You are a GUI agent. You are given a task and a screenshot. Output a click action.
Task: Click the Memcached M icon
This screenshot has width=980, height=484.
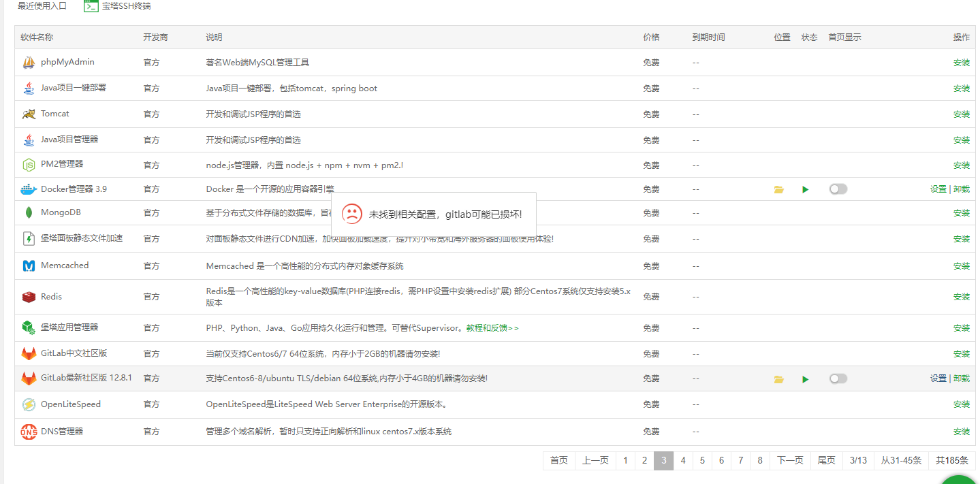pos(29,266)
